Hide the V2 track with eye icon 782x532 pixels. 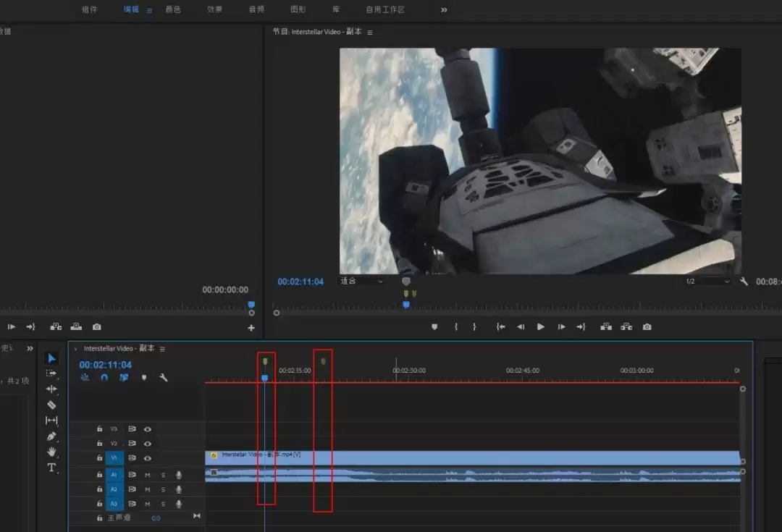pos(148,443)
